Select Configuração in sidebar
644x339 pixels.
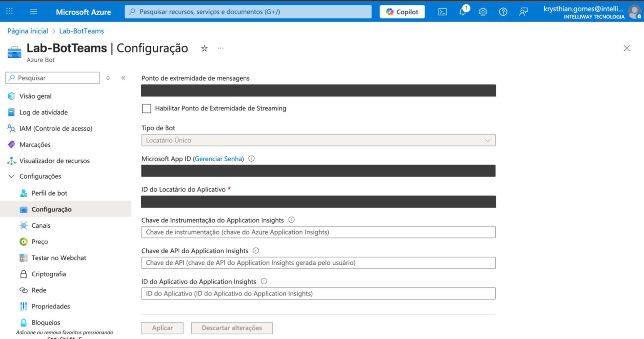tap(66, 209)
